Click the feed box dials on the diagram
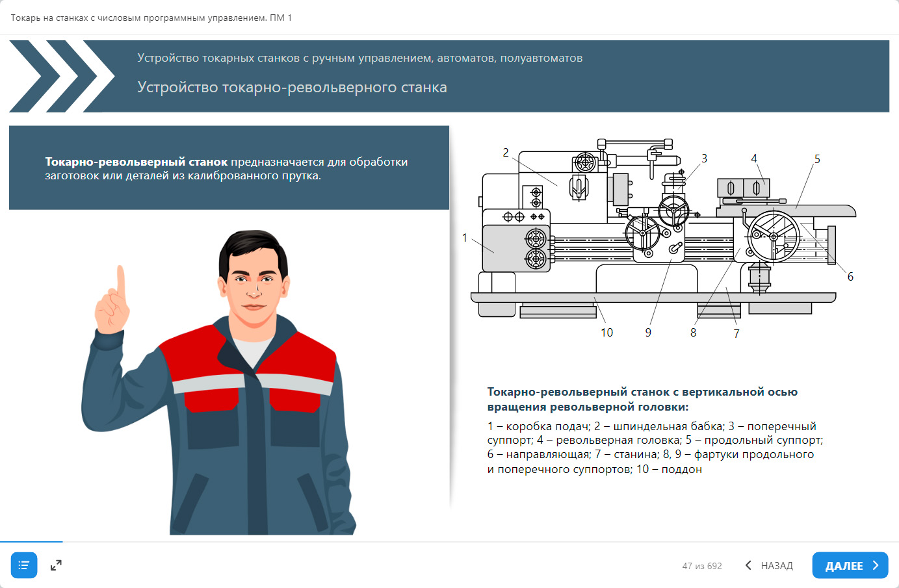The height and width of the screenshot is (588, 899). (536, 248)
